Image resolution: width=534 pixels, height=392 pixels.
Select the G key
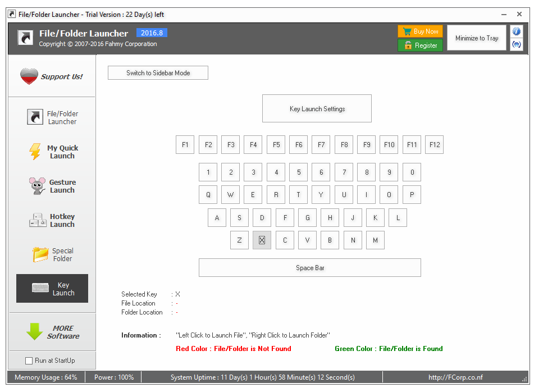click(308, 218)
